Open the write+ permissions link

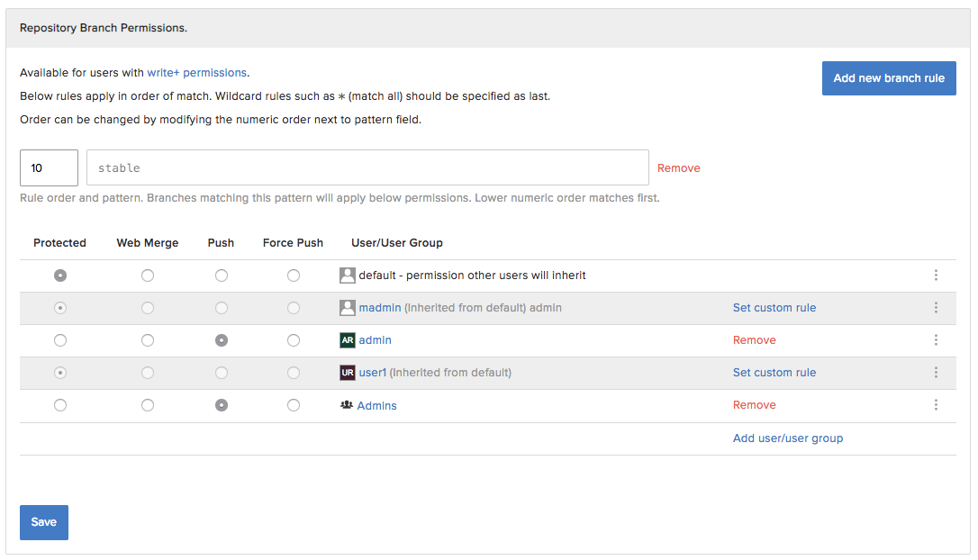click(x=197, y=73)
